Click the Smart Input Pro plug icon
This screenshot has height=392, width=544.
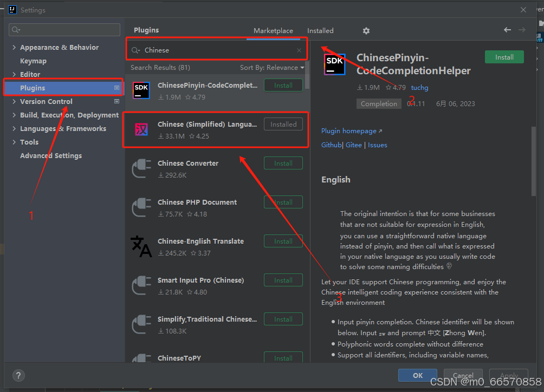tap(141, 285)
